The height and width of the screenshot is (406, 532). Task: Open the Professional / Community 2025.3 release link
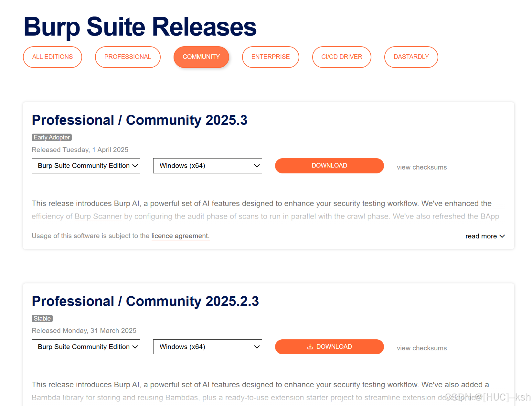tap(140, 120)
